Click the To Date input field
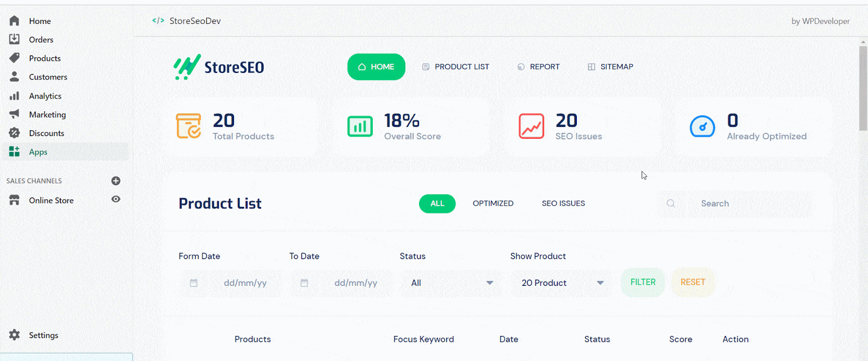The height and width of the screenshot is (361, 868). (x=341, y=283)
